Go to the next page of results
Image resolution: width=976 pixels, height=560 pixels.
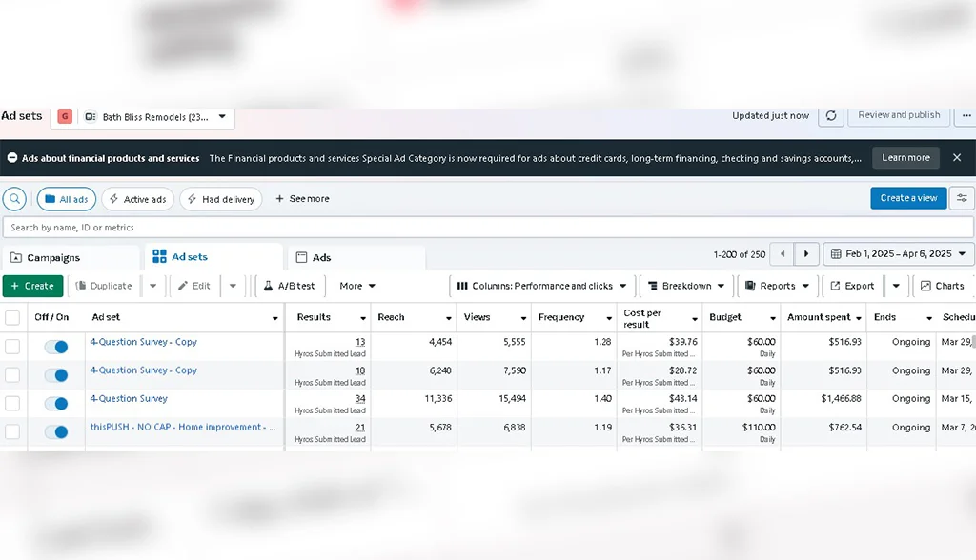pyautogui.click(x=806, y=254)
